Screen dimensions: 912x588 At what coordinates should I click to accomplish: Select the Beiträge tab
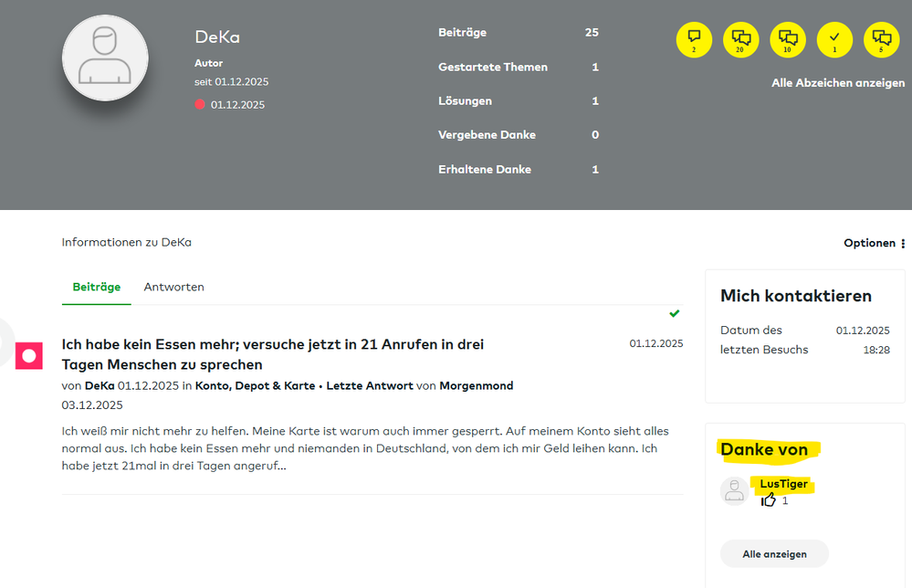click(96, 287)
